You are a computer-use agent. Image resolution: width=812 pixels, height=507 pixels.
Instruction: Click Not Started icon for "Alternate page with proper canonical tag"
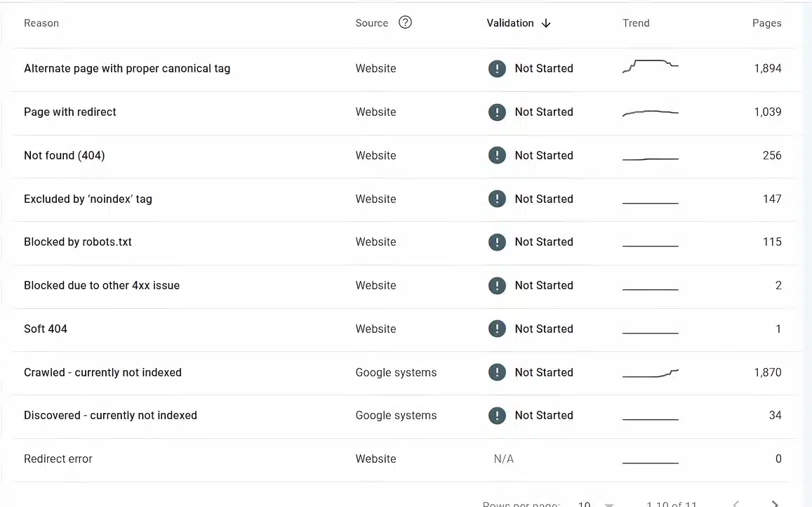tap(497, 68)
